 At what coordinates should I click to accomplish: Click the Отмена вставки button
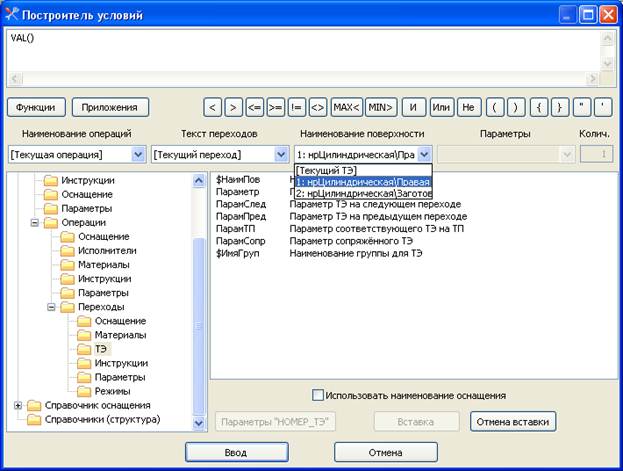(513, 422)
